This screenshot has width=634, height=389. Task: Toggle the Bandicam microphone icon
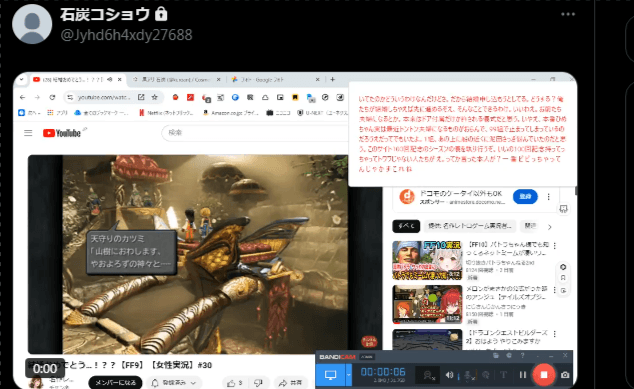467,376
